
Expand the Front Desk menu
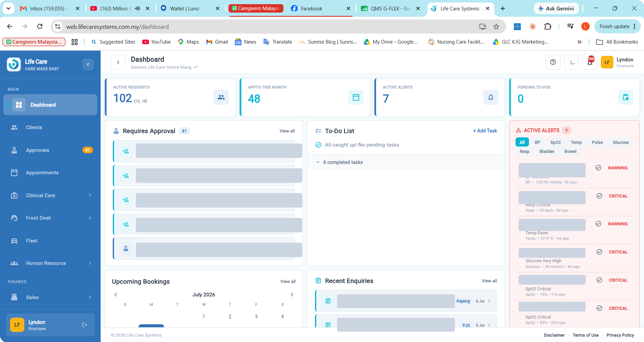tap(50, 218)
